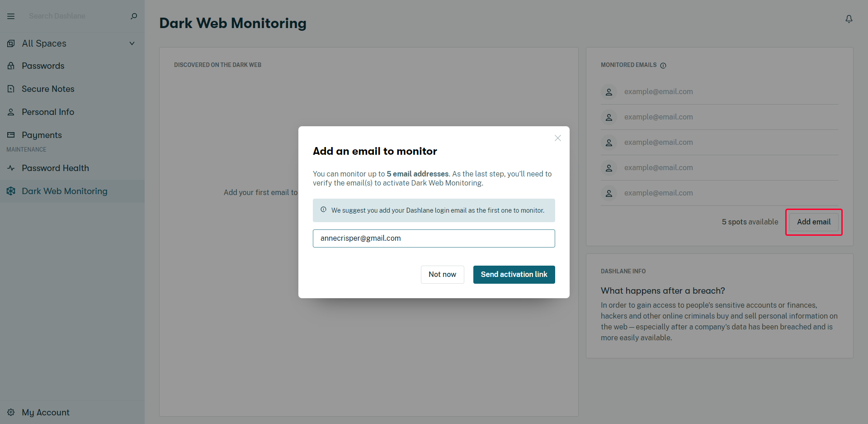The height and width of the screenshot is (424, 868).
Task: Select the Passwords lock icon
Action: [x=11, y=66]
